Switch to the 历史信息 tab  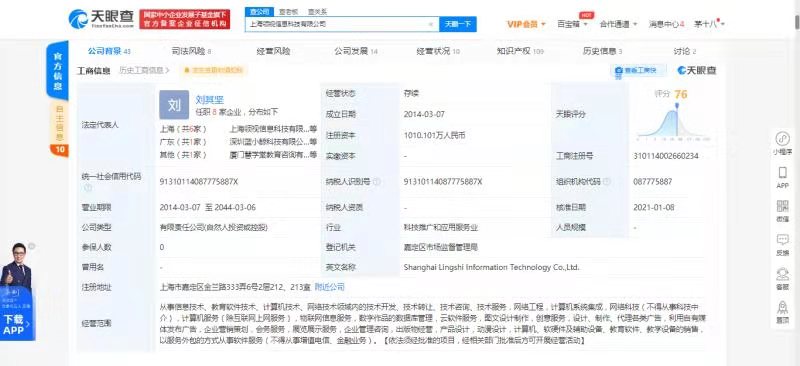(x=602, y=51)
